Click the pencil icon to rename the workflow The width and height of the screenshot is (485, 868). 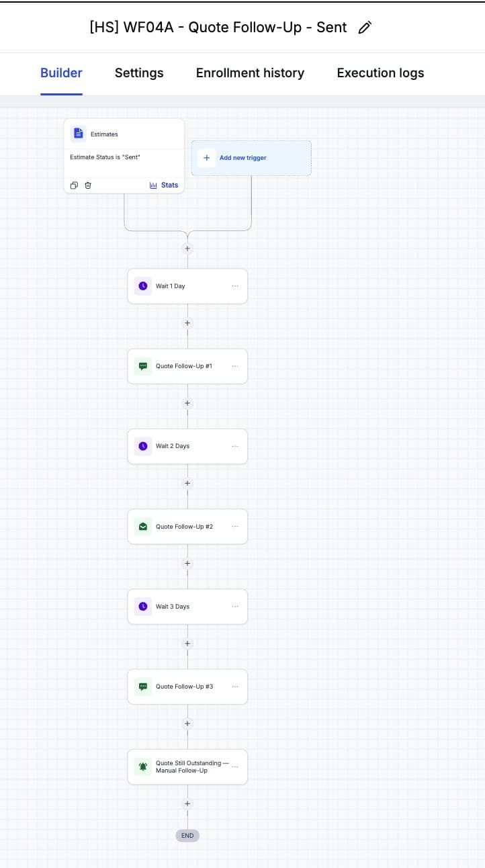pyautogui.click(x=365, y=28)
